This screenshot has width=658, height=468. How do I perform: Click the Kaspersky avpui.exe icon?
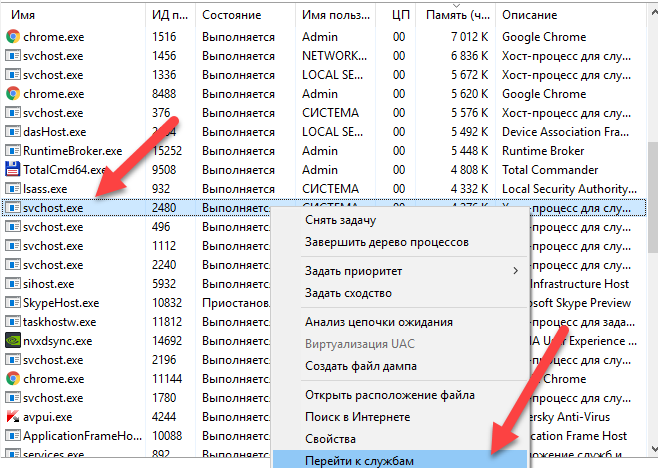click(13, 416)
